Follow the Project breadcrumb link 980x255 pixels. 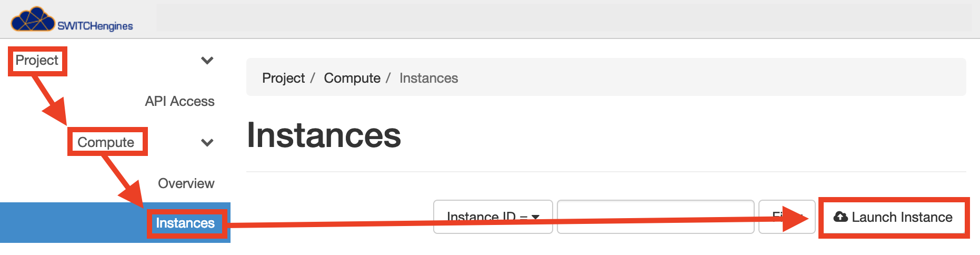pyautogui.click(x=283, y=78)
